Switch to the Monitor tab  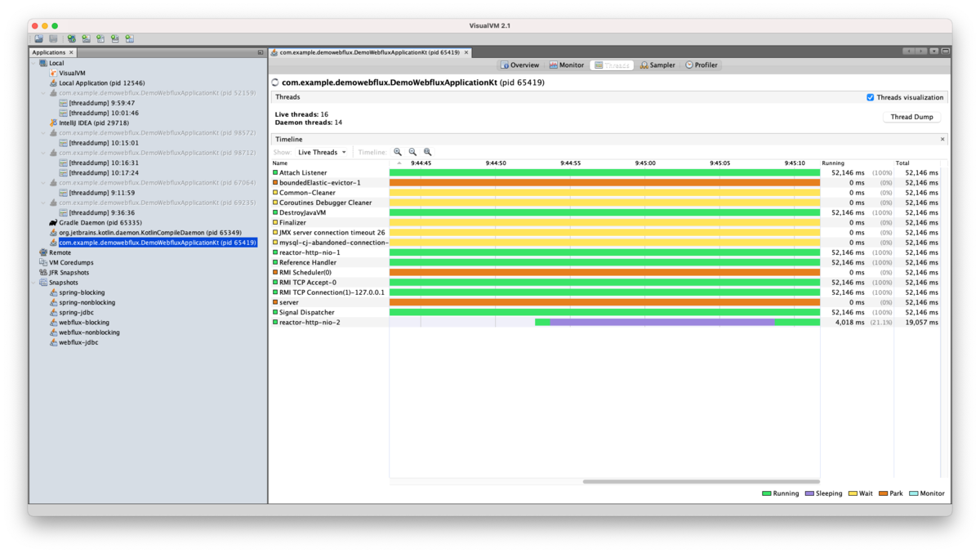[x=566, y=65]
